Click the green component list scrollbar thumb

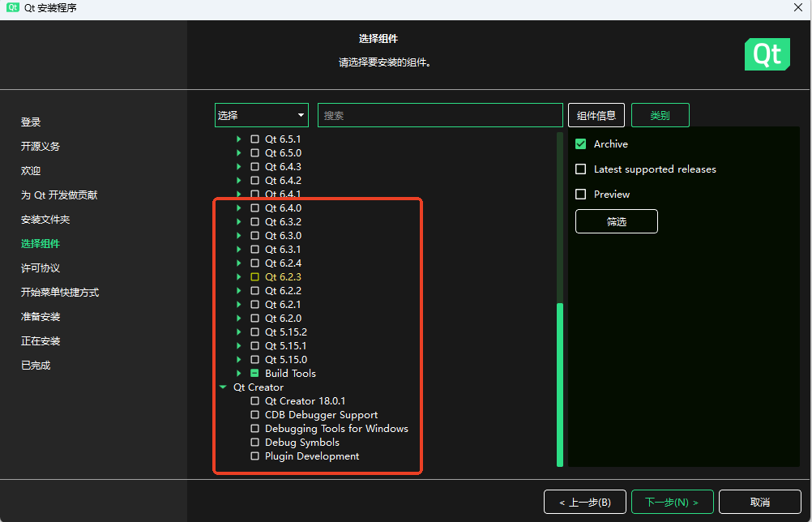click(x=560, y=385)
